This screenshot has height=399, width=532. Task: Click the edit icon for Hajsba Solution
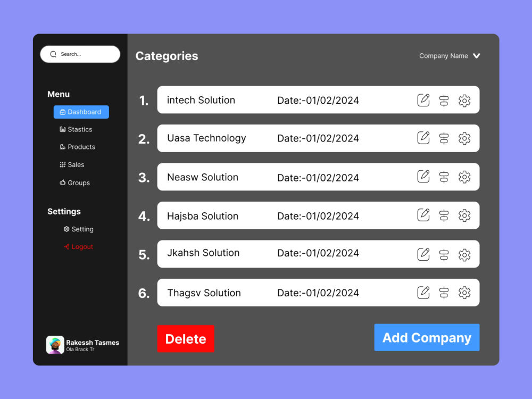423,215
